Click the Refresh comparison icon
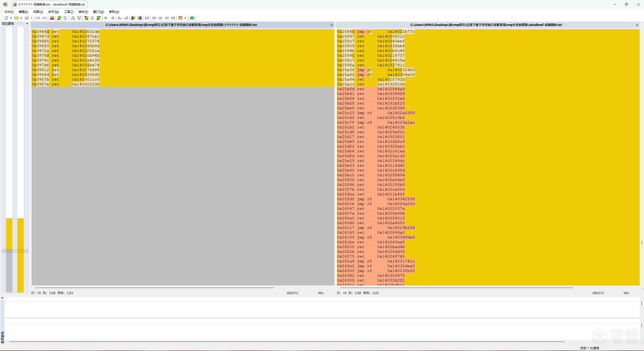Image resolution: width=644 pixels, height=351 pixels. pos(192,18)
